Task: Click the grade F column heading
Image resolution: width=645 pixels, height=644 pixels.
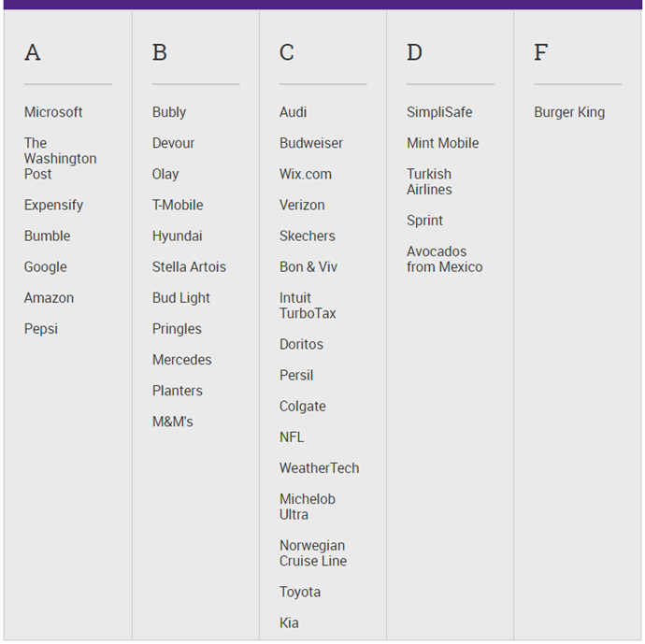Action: 540,52
